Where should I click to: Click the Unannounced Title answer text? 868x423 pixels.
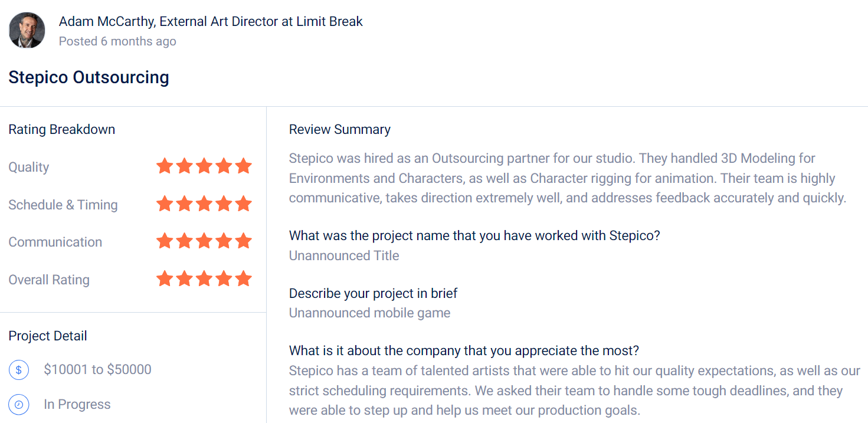344,256
